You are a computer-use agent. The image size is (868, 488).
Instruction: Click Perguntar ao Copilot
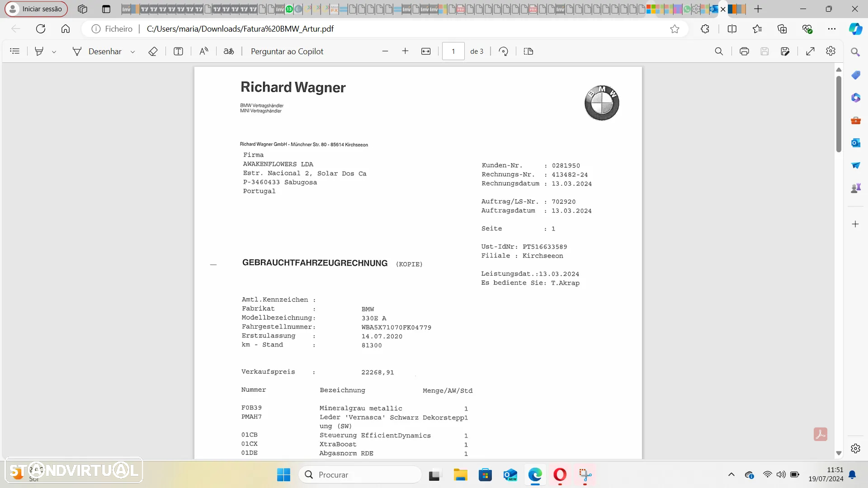click(287, 51)
